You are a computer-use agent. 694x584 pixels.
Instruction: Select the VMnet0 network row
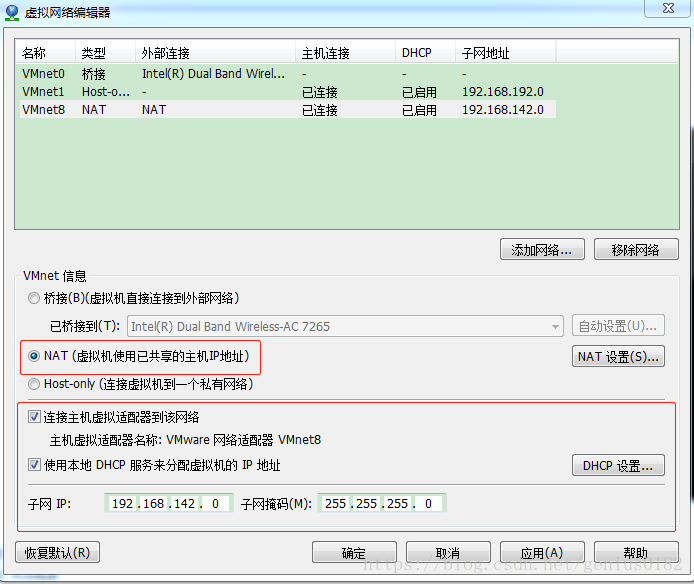tap(288, 73)
